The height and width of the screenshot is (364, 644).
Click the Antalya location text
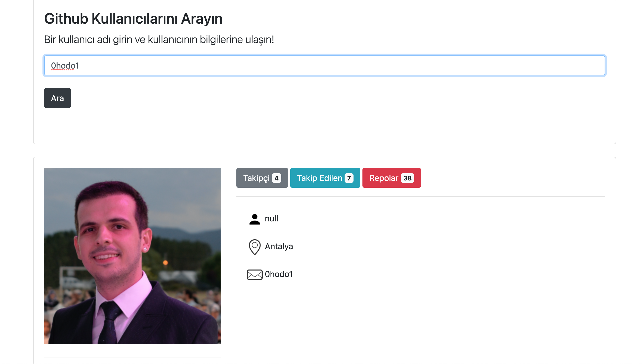coord(279,247)
